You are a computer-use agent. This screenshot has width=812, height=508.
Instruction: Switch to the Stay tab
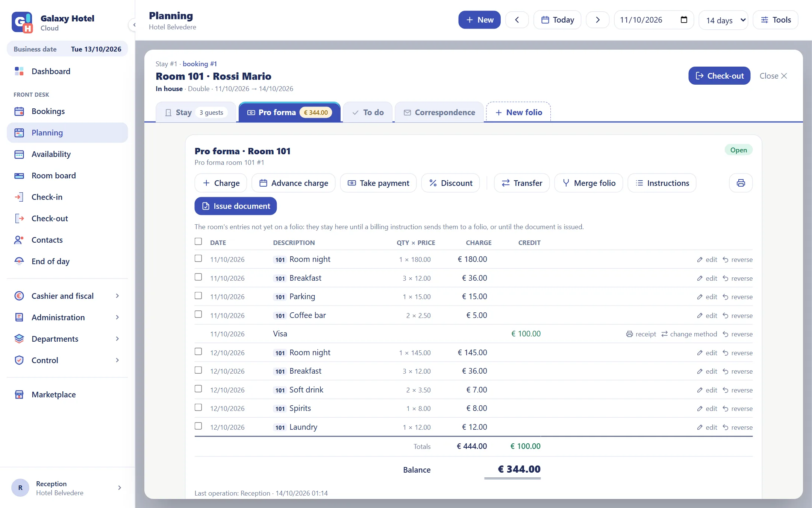tap(196, 113)
